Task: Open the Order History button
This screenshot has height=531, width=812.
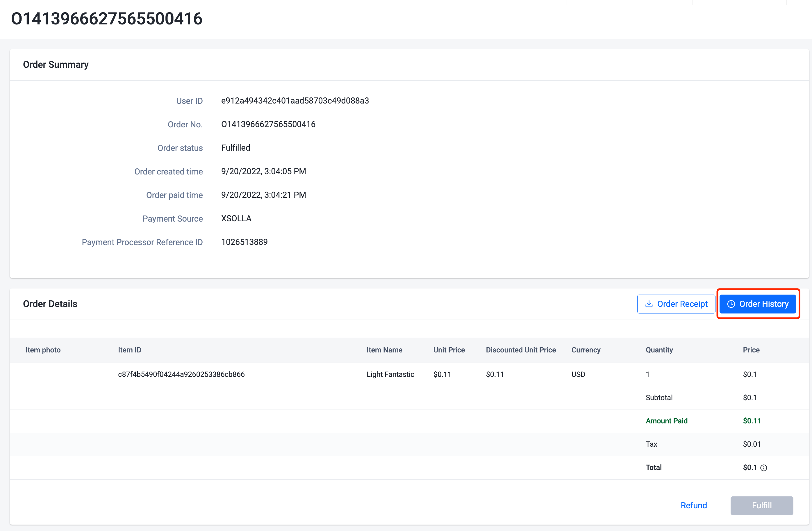Action: pos(757,304)
